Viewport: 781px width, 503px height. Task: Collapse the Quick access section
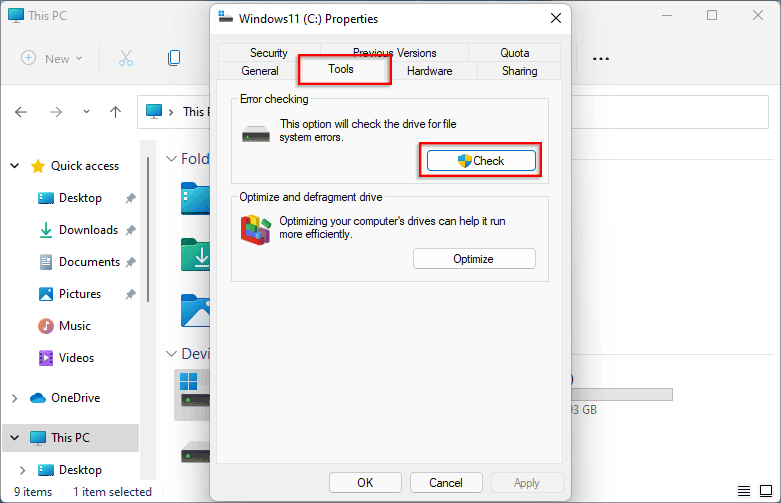click(x=15, y=166)
